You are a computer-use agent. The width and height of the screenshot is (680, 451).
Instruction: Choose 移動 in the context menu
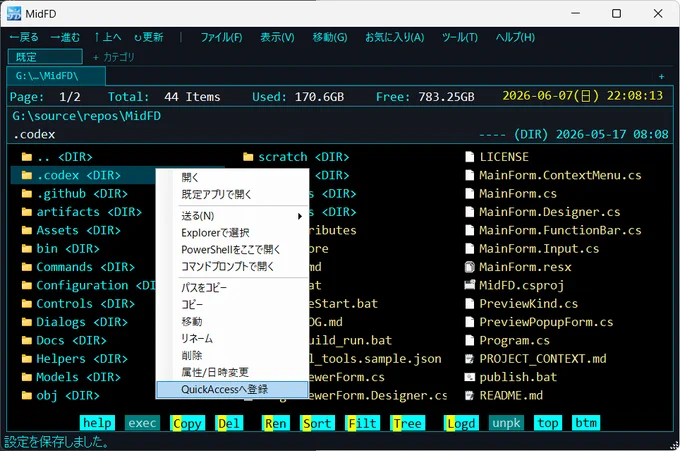coord(232,321)
